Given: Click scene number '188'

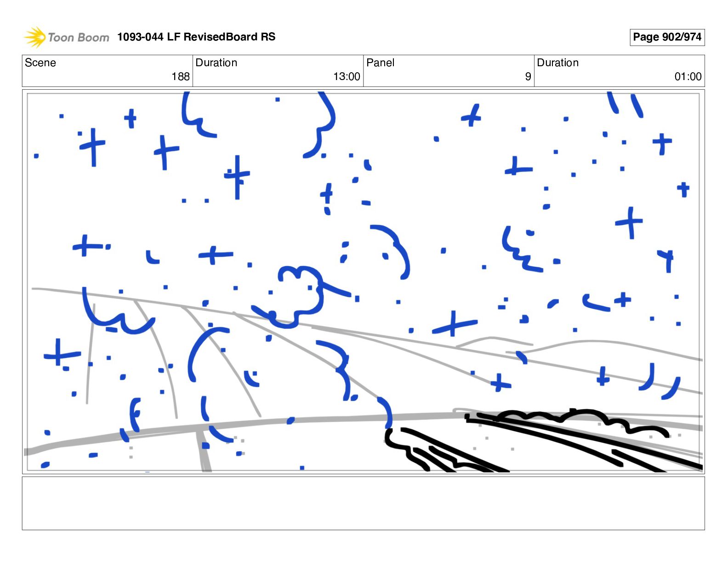Looking at the screenshot, I should click(x=181, y=77).
